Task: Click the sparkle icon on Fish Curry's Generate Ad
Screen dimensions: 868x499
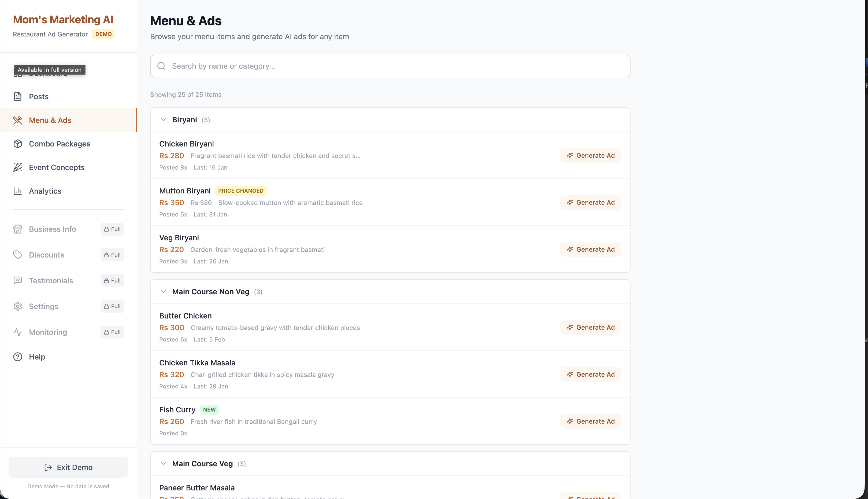Action: pos(570,421)
